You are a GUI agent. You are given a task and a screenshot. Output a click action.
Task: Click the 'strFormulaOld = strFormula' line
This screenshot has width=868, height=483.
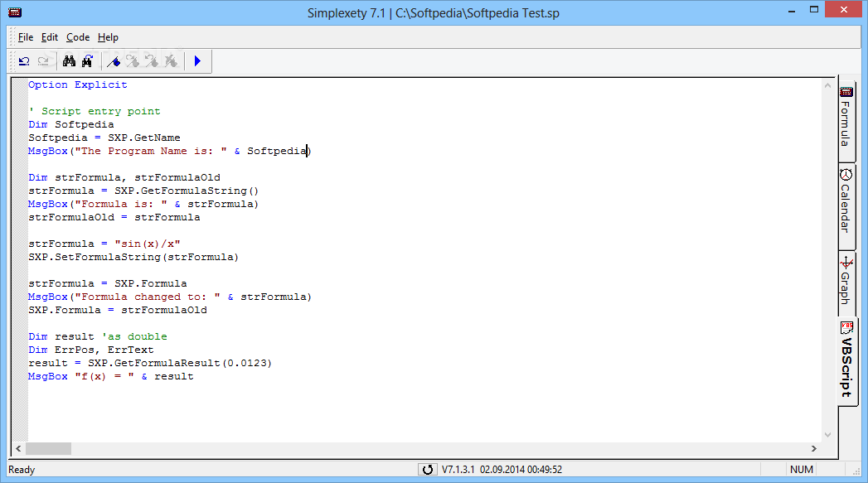coord(114,217)
